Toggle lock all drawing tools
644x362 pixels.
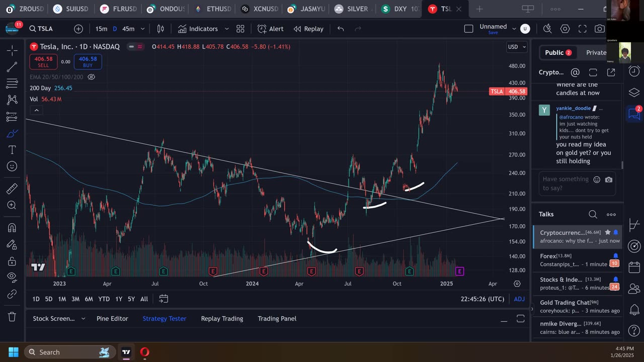[12, 261]
